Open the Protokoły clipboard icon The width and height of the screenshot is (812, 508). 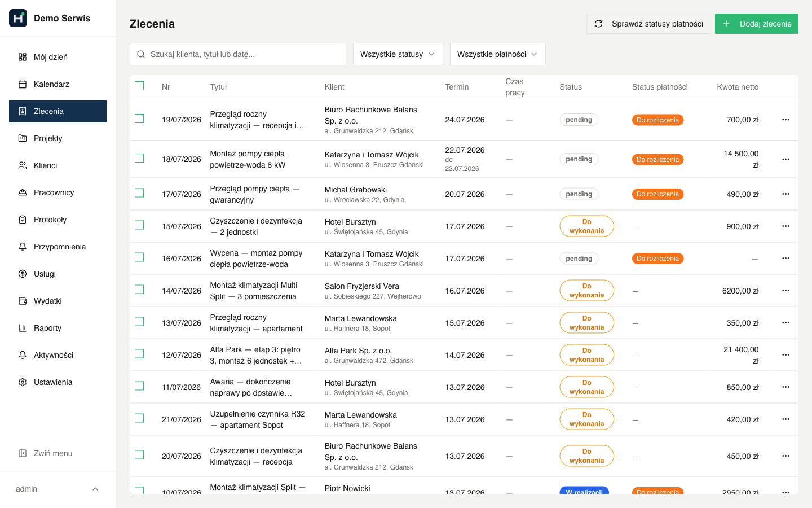[23, 220]
